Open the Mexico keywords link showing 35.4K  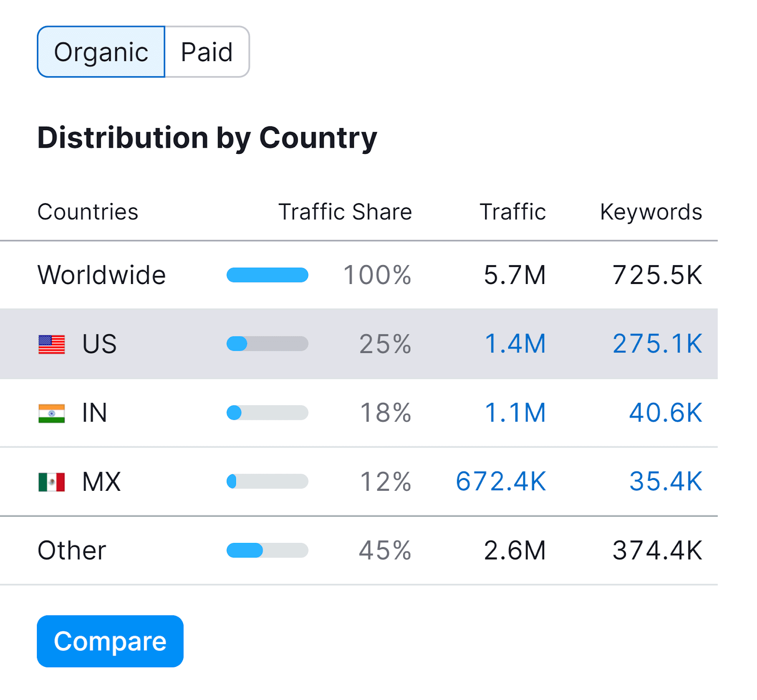point(665,481)
